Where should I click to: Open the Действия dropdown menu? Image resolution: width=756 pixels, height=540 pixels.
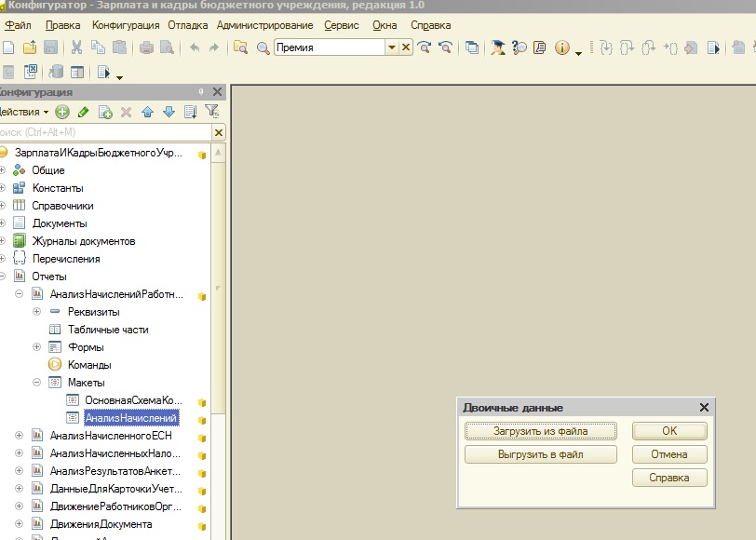coord(23,112)
